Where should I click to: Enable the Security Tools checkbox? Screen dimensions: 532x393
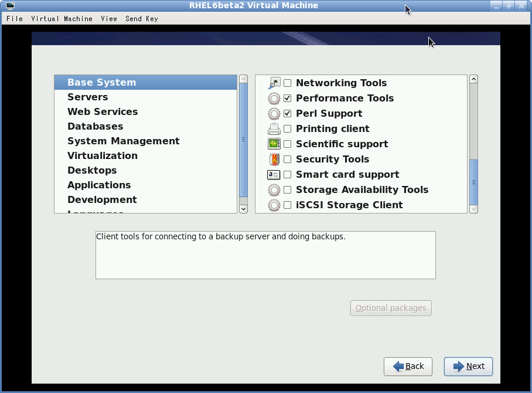[287, 160]
